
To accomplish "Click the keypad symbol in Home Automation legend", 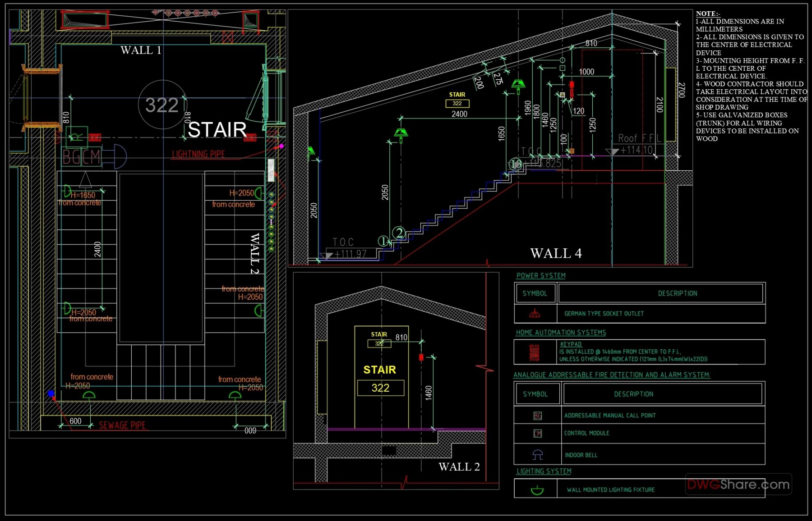I will point(535,352).
